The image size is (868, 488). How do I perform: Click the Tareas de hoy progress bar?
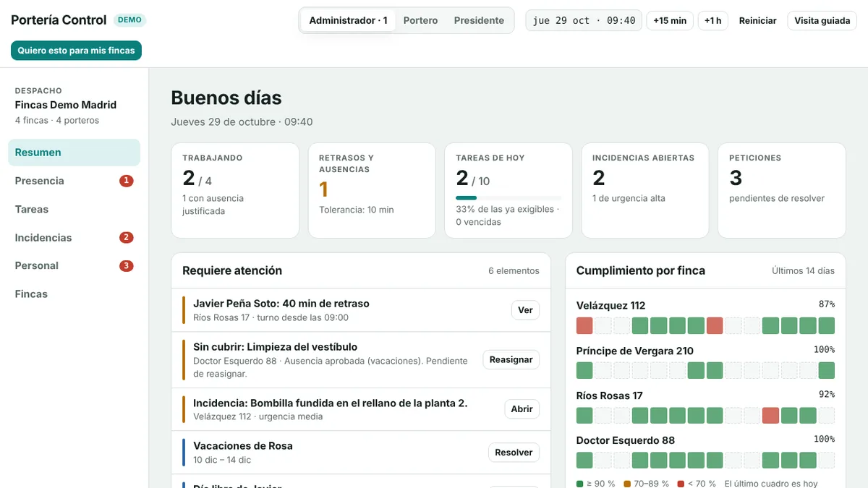pos(509,197)
